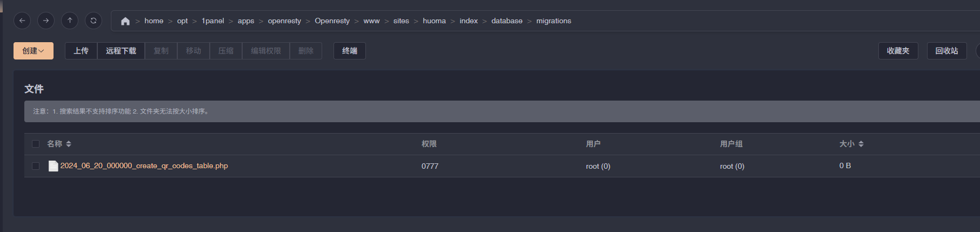This screenshot has height=232, width=980.
Task: Open 2024_06_20_000000_create_qr_codes_table.php file
Action: coord(144,166)
